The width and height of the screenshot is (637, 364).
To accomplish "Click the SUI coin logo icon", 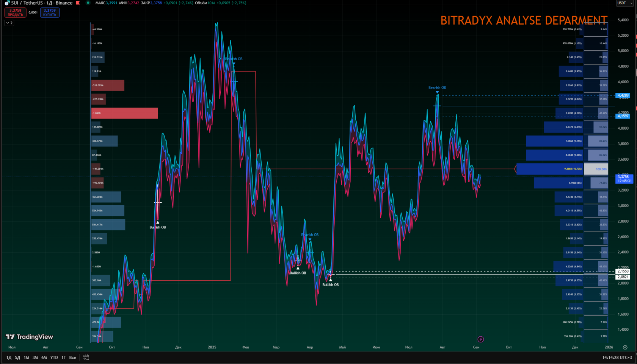I will (x=7, y=3).
